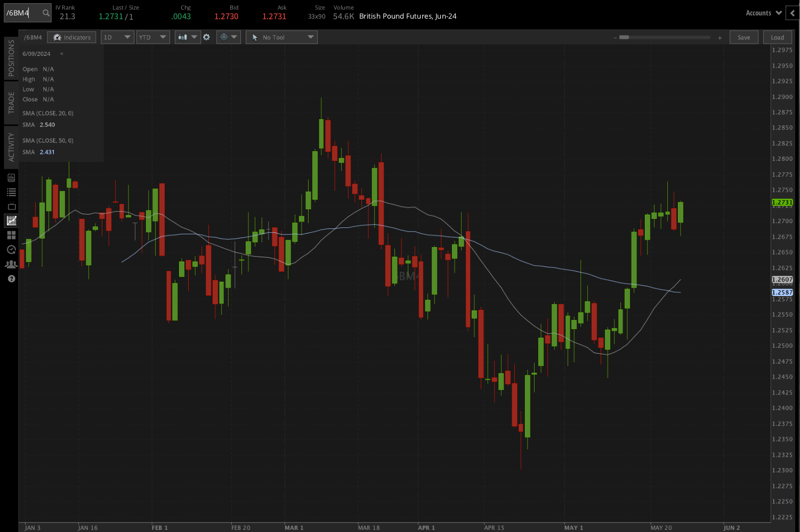Open the live video TV sidebar icon
This screenshot has width=800, height=532.
click(x=11, y=206)
